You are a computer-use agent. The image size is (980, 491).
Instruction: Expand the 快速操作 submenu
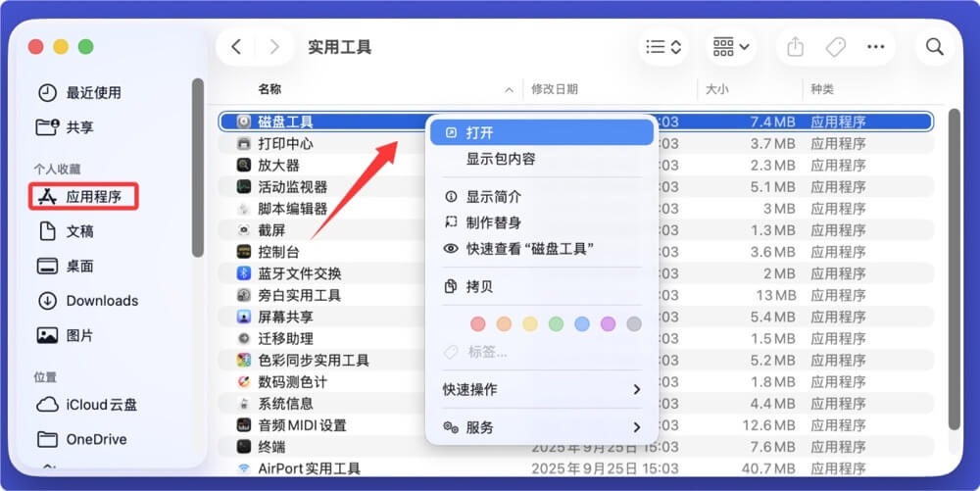pos(542,389)
